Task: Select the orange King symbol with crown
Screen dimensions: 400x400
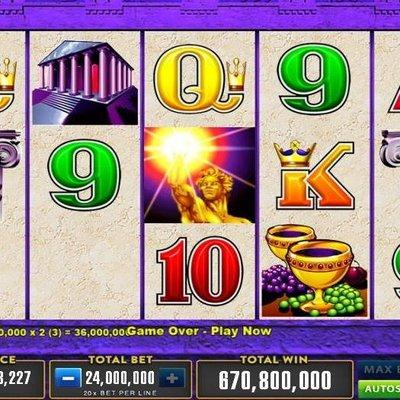Action: pyautogui.click(x=314, y=175)
